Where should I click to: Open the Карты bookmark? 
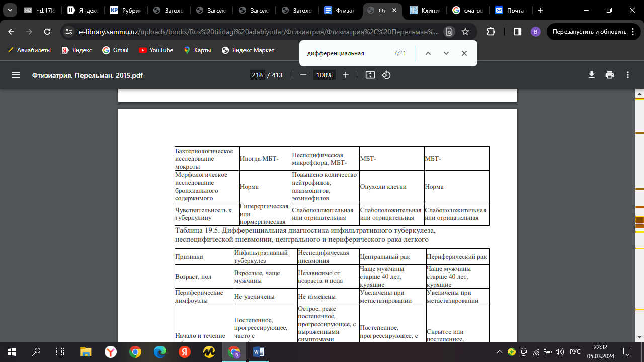[198, 50]
